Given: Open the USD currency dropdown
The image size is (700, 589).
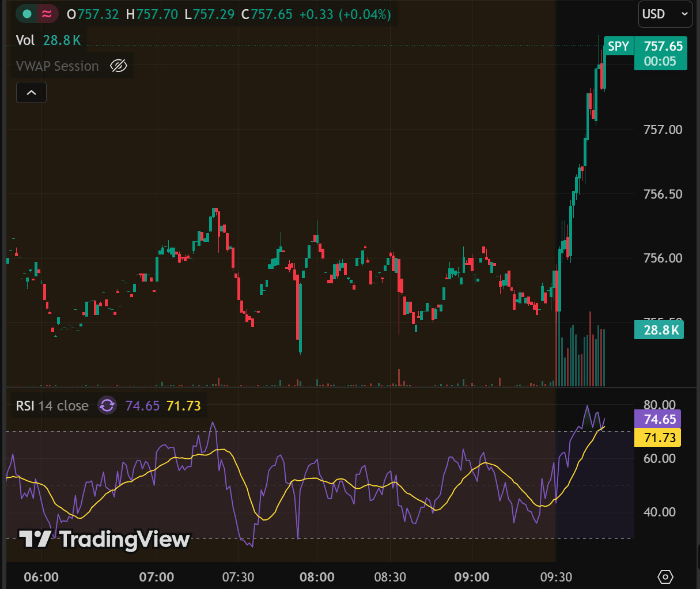Looking at the screenshot, I should coord(665,14).
